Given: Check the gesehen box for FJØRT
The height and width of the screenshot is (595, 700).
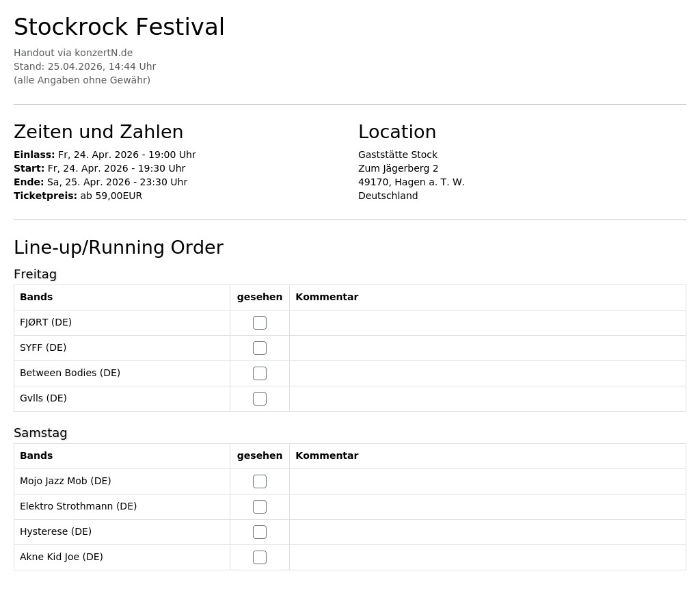Looking at the screenshot, I should click(259, 323).
